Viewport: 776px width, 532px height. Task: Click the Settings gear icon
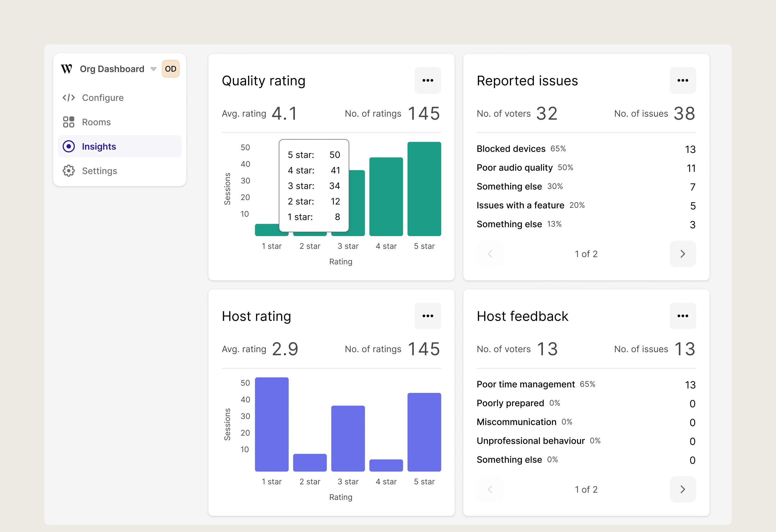(69, 171)
